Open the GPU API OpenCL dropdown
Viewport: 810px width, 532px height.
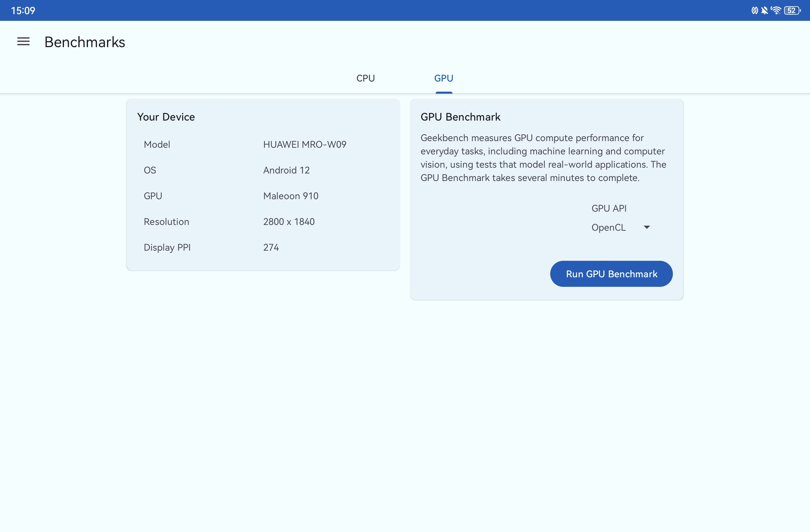point(621,227)
